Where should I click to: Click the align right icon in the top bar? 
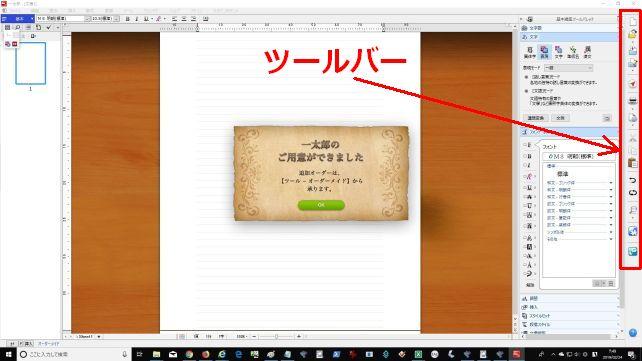point(193,19)
